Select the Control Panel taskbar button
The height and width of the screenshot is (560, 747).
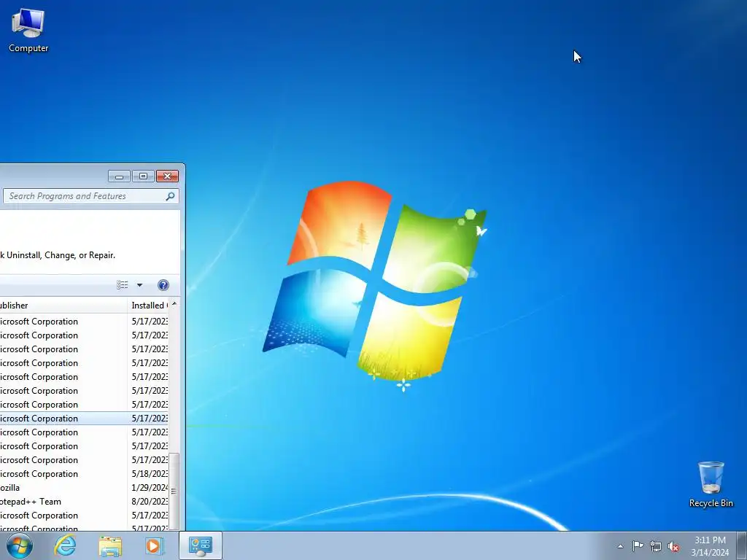pos(201,545)
